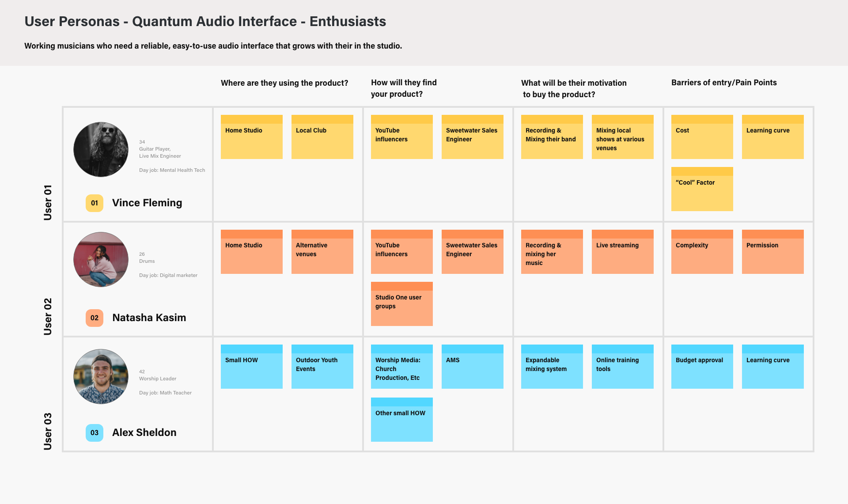The image size is (848, 504).
Task: Select the 'Where are they using the product?' header
Action: coord(284,83)
